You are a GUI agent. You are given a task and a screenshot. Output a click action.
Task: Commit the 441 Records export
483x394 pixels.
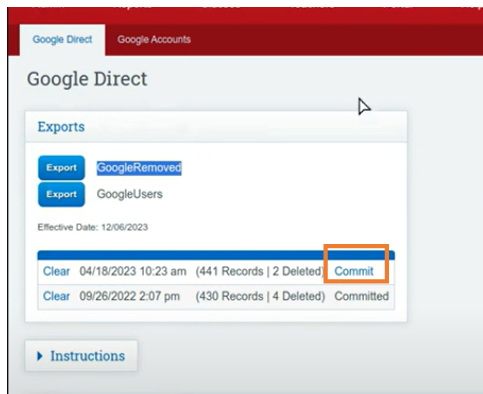(354, 271)
